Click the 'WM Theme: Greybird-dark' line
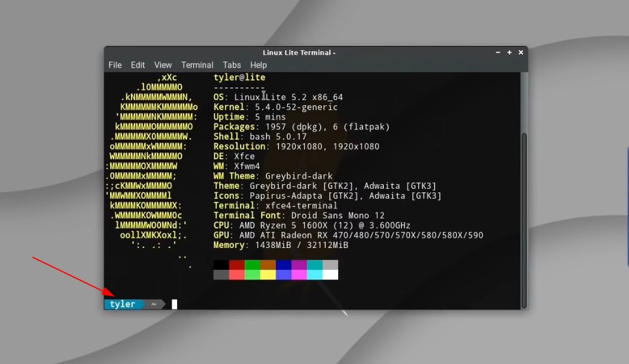This screenshot has height=364, width=629. pos(273,176)
